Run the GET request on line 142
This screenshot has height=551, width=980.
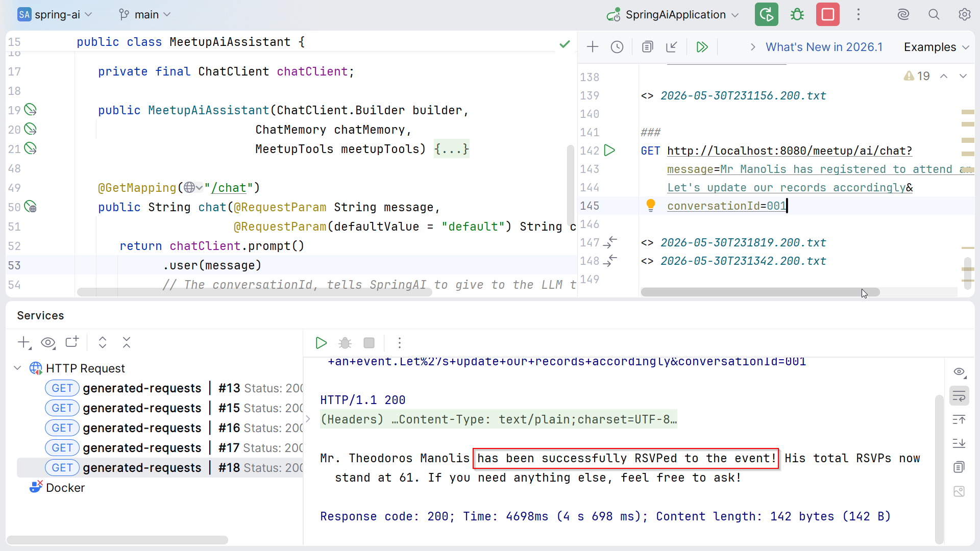tap(609, 151)
